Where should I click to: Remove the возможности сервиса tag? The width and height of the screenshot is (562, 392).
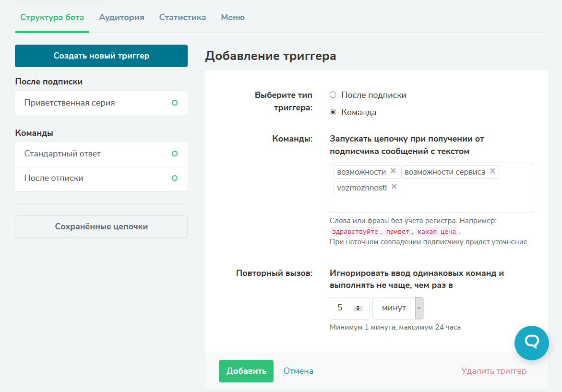point(493,171)
